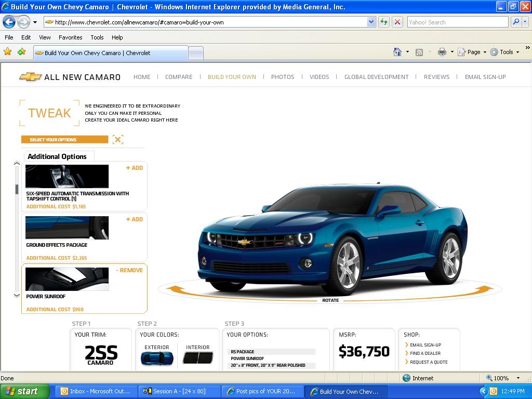The image size is (532, 399).
Task: Click the options list scroll down arrow
Action: pyautogui.click(x=17, y=296)
